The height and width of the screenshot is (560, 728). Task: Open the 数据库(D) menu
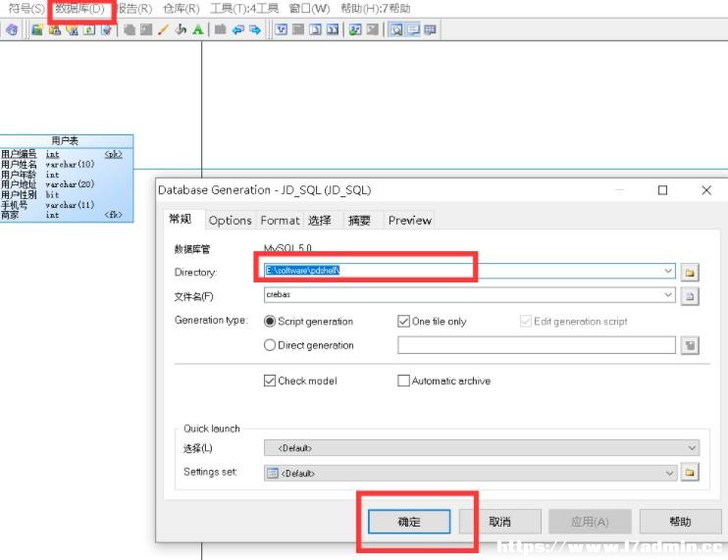coord(79,9)
